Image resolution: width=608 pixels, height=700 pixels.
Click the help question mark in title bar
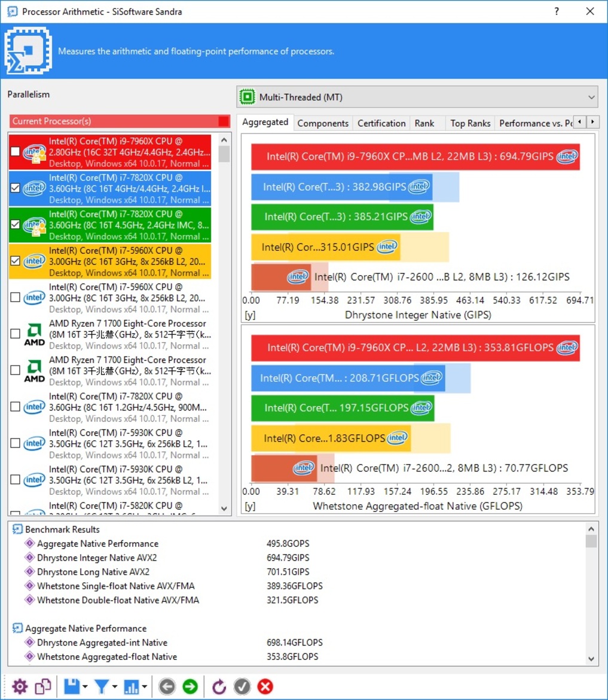pyautogui.click(x=557, y=11)
